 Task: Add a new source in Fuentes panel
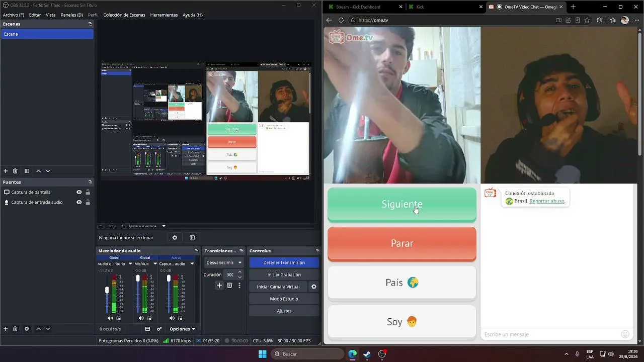[6, 329]
